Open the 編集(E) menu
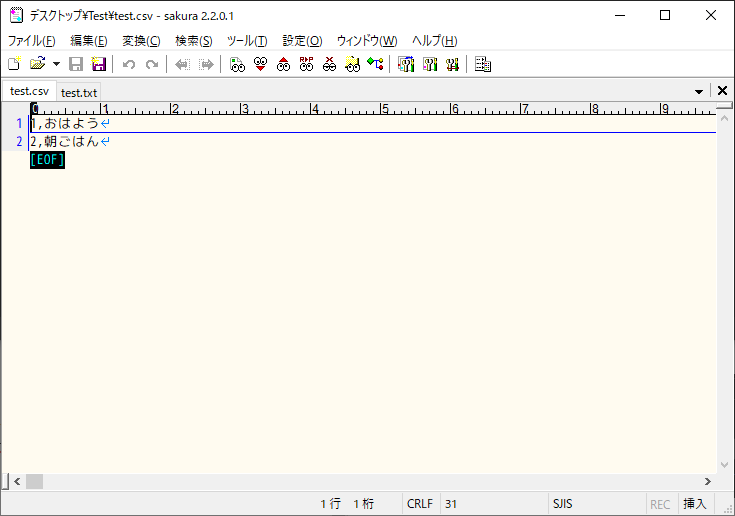 pos(89,41)
